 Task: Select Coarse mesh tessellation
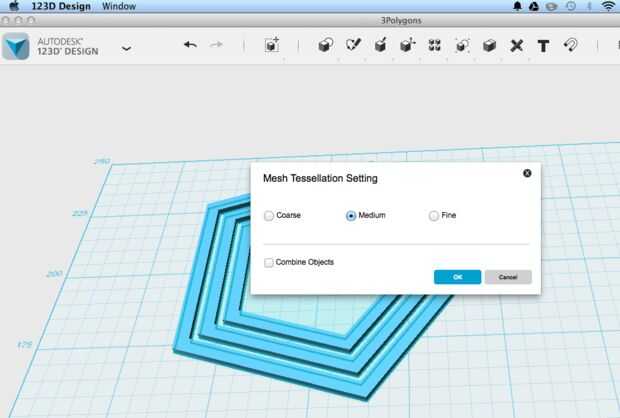coord(269,216)
